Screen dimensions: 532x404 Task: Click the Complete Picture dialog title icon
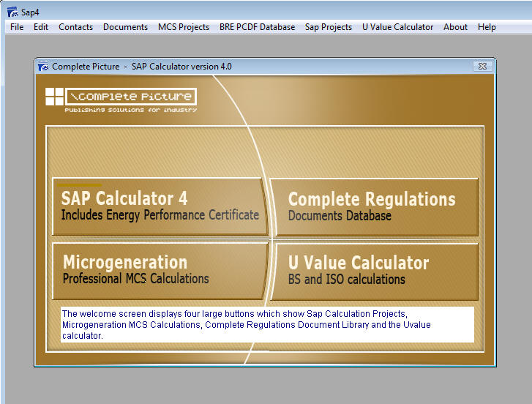point(43,67)
